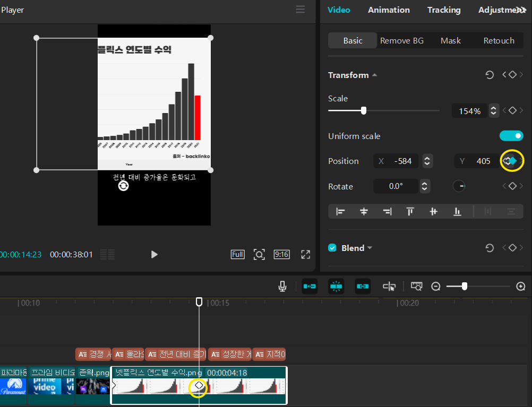Play the video preview

[x=155, y=254]
